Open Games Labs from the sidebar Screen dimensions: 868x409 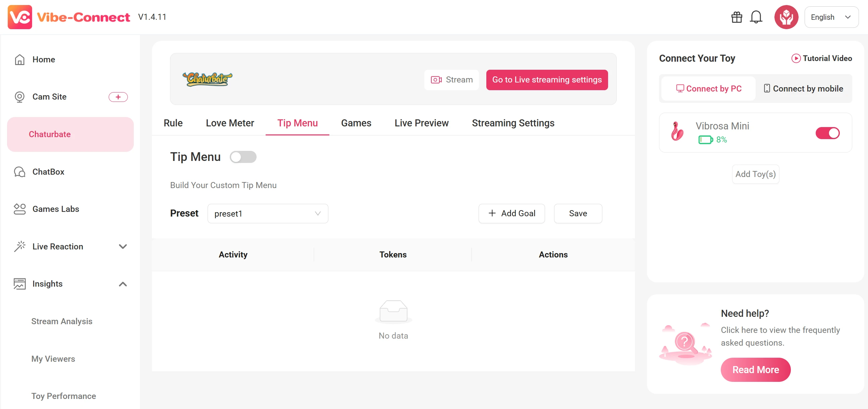tap(56, 209)
